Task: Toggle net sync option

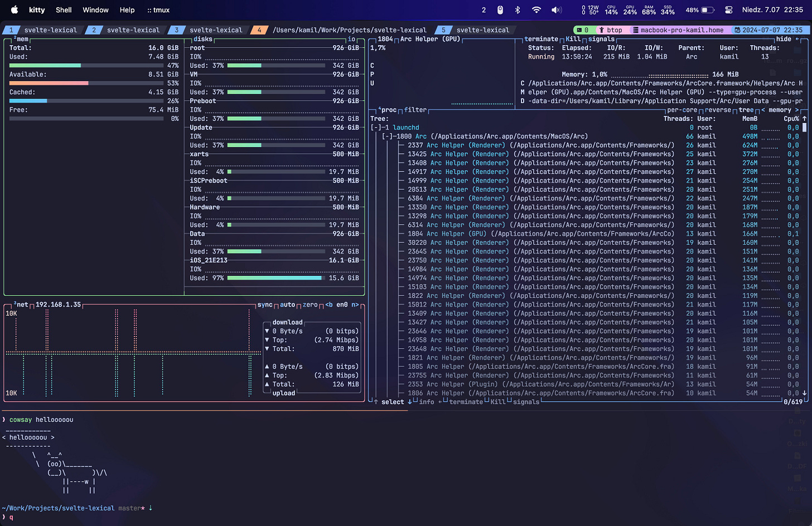Action: (x=265, y=305)
